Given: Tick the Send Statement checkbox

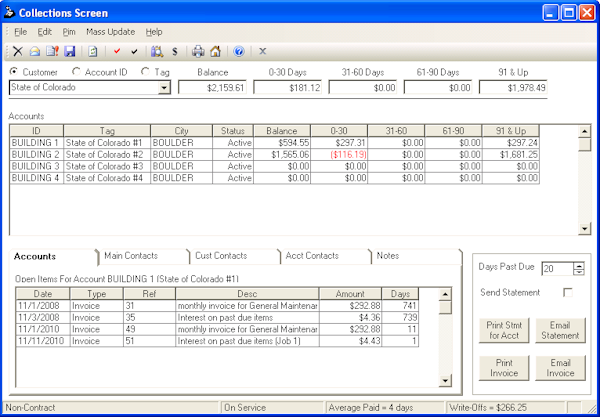Looking at the screenshot, I should pyautogui.click(x=568, y=293).
